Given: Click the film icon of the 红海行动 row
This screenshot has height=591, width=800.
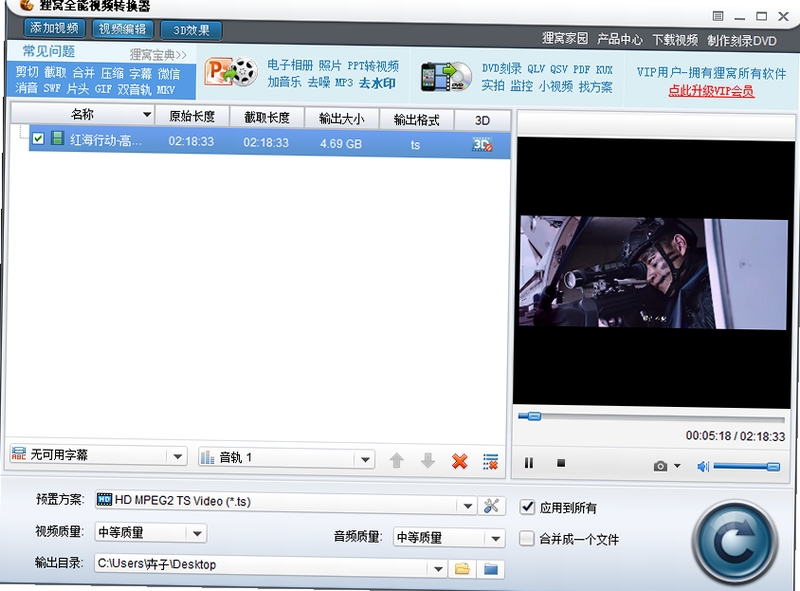Looking at the screenshot, I should 57,138.
